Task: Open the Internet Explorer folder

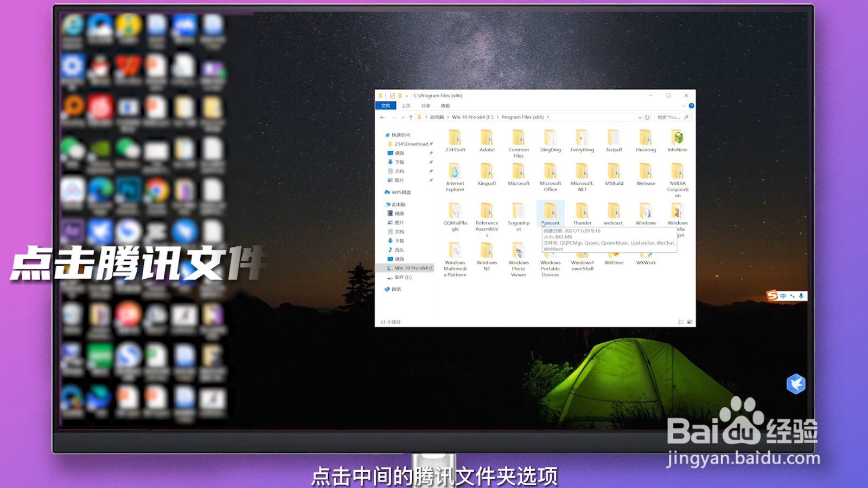Action: tap(455, 177)
